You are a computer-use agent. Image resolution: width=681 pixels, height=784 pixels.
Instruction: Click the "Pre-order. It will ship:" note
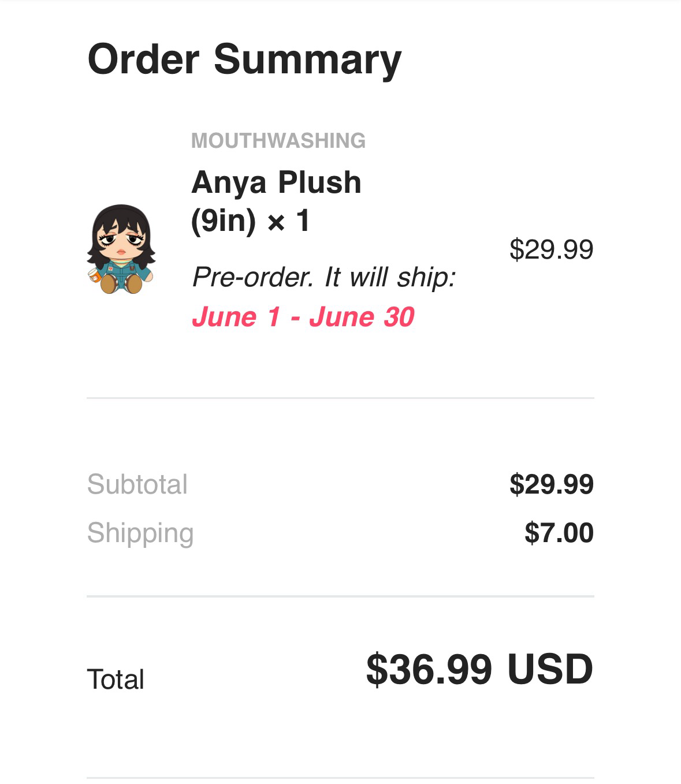pos(324,277)
